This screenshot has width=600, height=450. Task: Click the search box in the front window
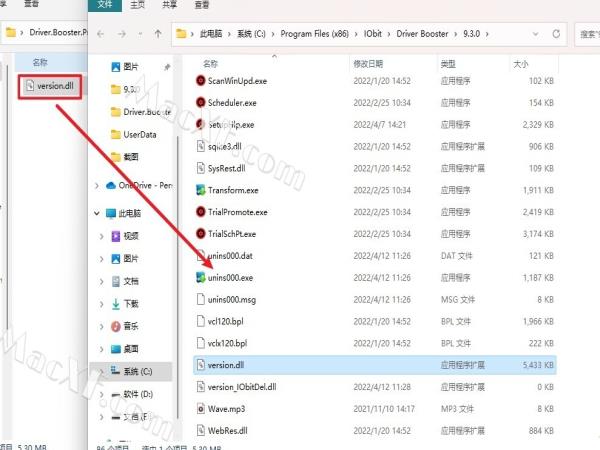click(587, 34)
